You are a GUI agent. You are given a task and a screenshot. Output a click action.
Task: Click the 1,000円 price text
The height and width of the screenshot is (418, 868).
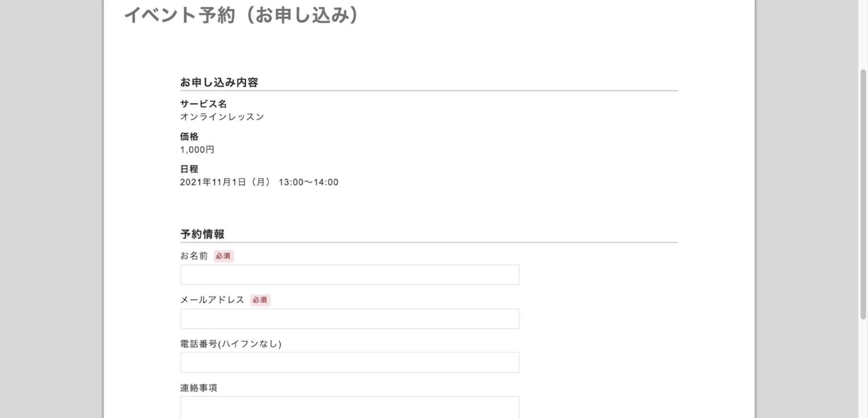(x=197, y=149)
